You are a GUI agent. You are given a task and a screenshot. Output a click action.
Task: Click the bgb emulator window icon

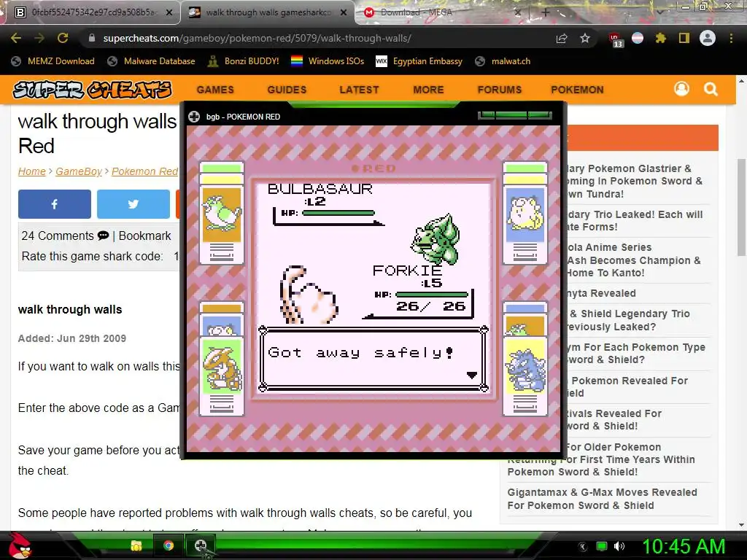194,116
